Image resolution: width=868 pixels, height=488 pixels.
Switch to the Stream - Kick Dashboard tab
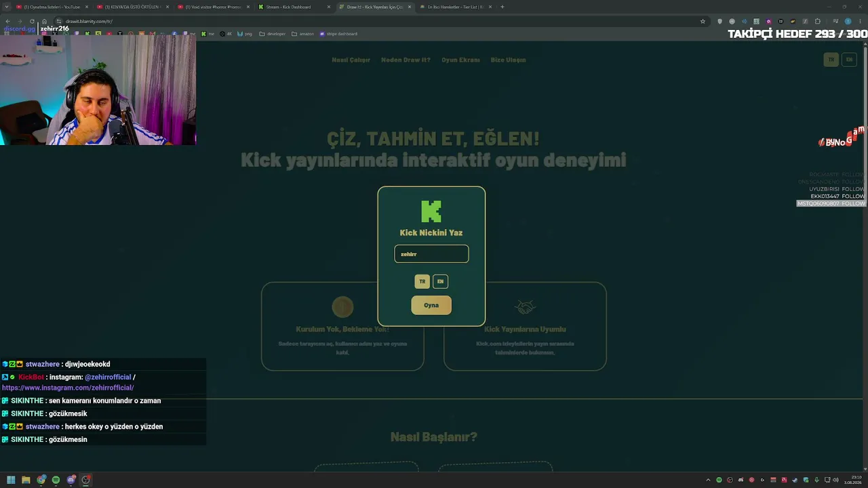[x=294, y=7]
